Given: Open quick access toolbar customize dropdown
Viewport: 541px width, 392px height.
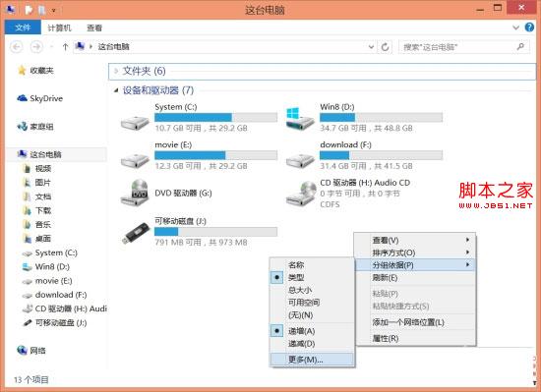Looking at the screenshot, I should click(x=54, y=11).
